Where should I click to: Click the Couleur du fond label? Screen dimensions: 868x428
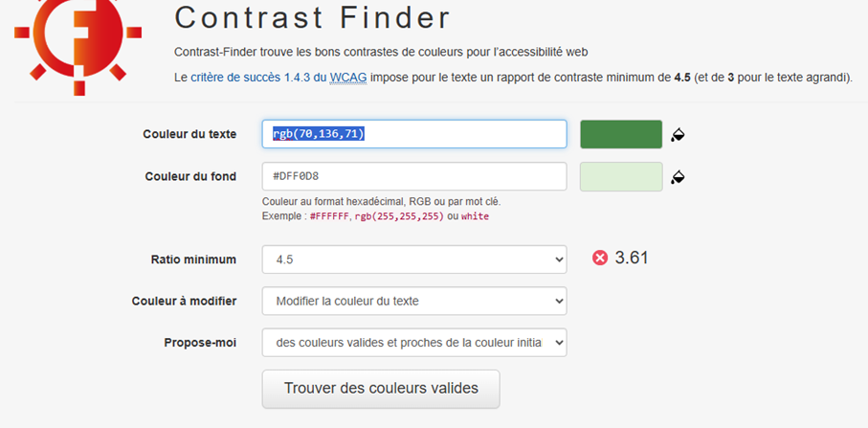[190, 176]
